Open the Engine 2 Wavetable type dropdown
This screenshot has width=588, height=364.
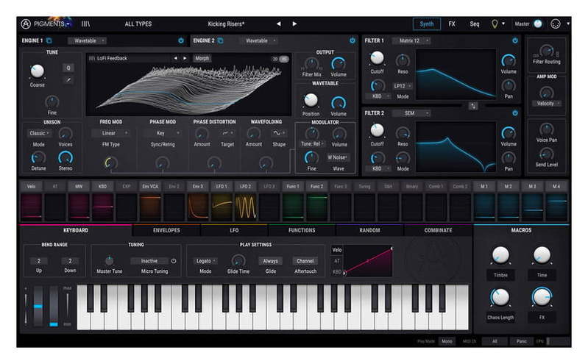pos(258,41)
